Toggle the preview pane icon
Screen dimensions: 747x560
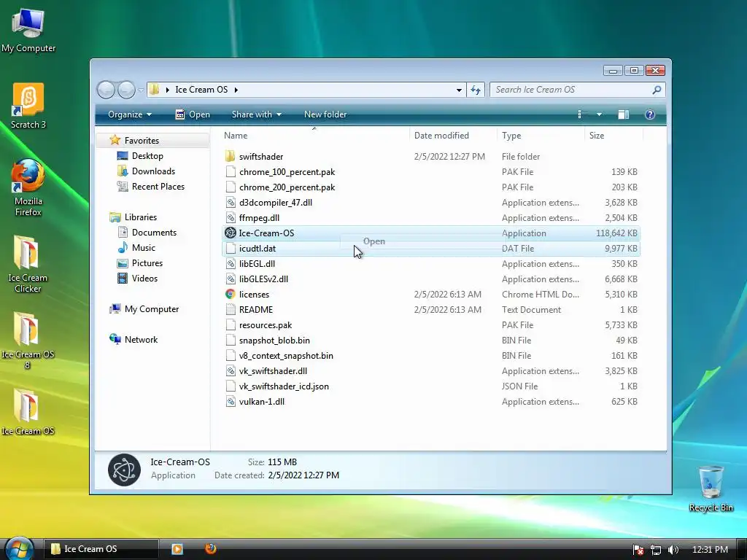(x=623, y=114)
